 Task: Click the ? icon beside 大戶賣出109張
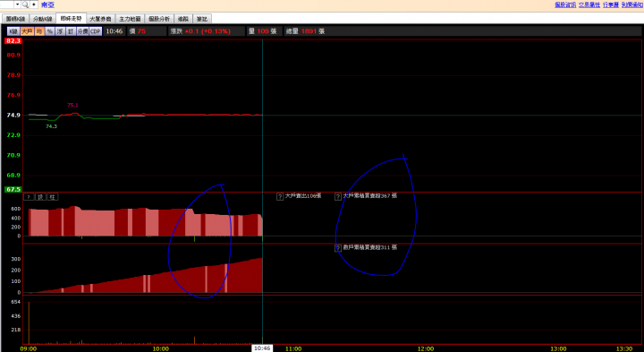pyautogui.click(x=280, y=196)
